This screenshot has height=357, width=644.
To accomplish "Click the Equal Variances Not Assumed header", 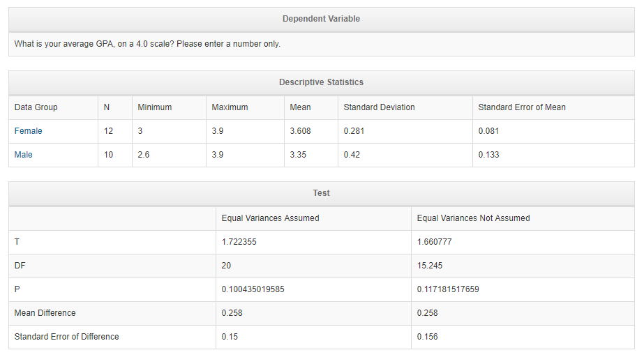I will (x=523, y=218).
